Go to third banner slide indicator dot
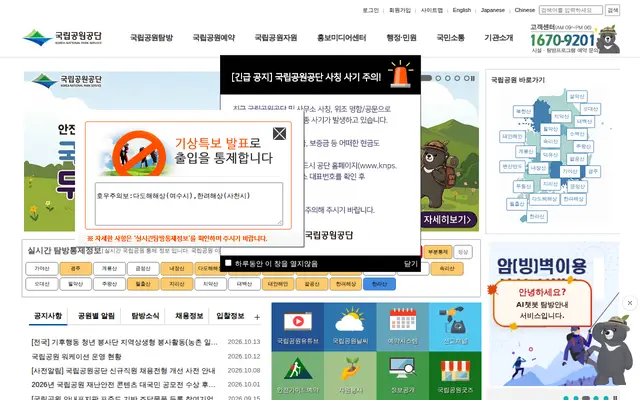The image size is (640, 400). (x=448, y=78)
